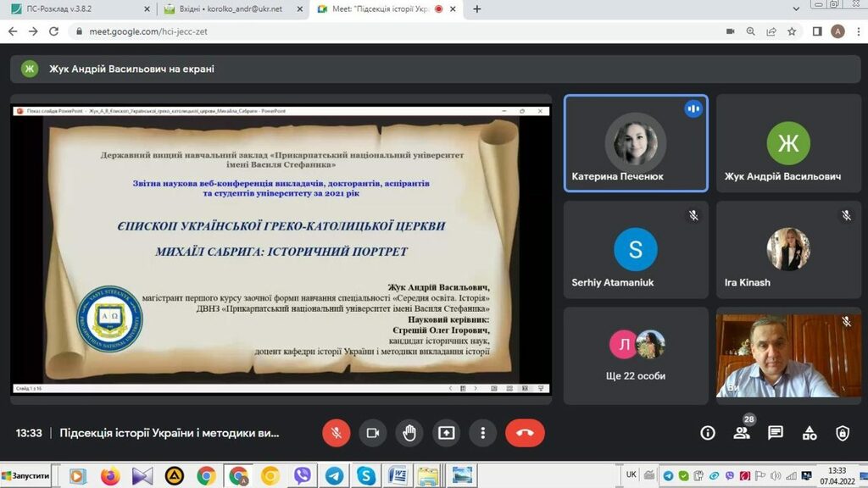Open the chat with everyone panel
Viewport: 868px width, 488px height.
click(775, 433)
